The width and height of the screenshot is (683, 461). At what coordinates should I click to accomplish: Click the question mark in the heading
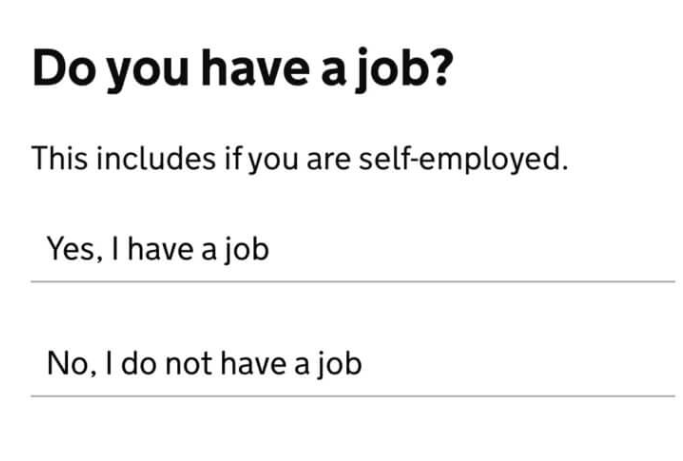point(441,66)
